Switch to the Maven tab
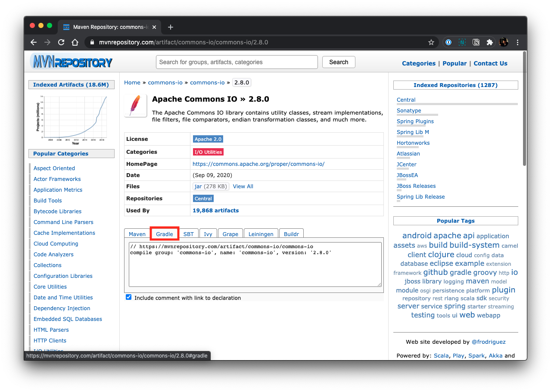This screenshot has width=551, height=392. coord(137,234)
